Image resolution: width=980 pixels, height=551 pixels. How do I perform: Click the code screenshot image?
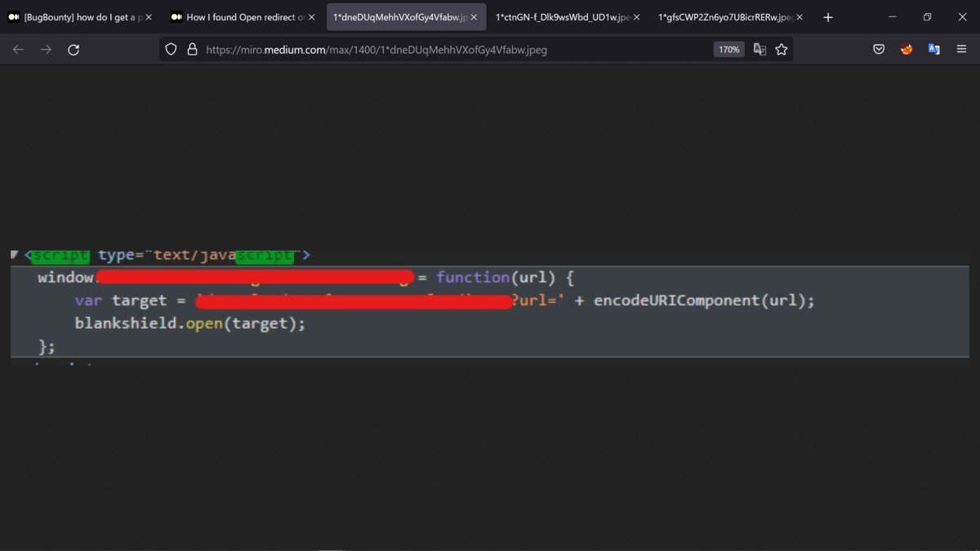(x=490, y=308)
